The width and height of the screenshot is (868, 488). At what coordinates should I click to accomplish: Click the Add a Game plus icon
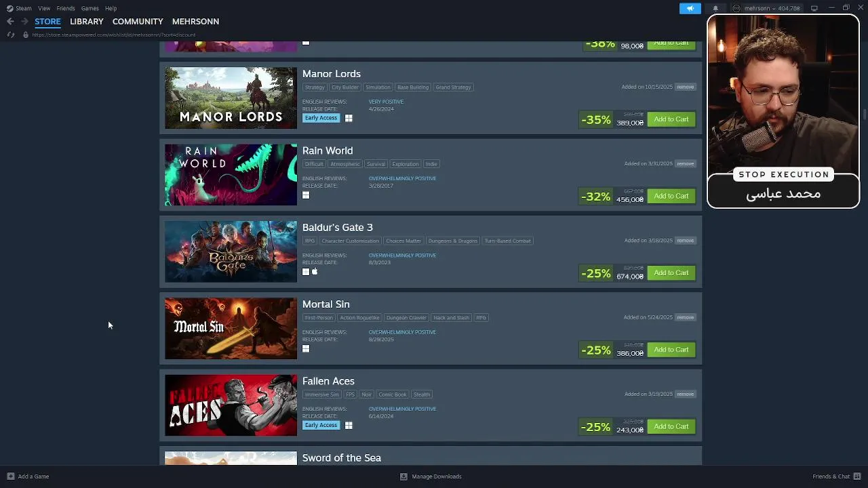tap(10, 476)
